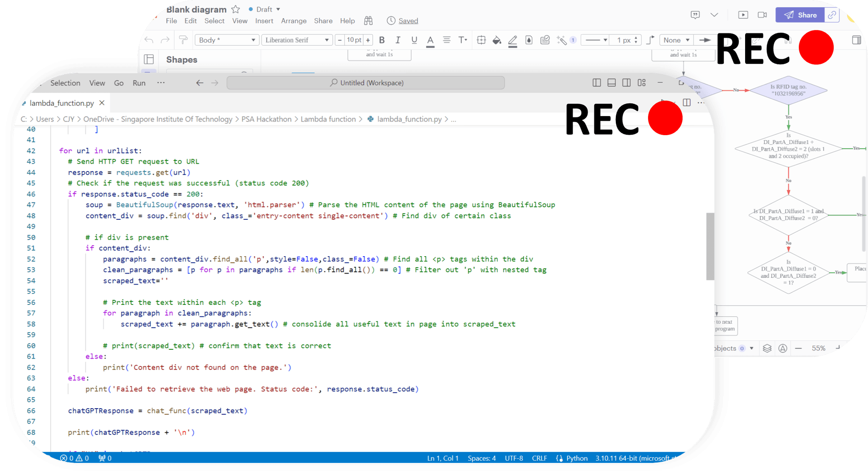Screen dimensions: 868x476
Task: Click the fill color bucket icon
Action: 497,40
